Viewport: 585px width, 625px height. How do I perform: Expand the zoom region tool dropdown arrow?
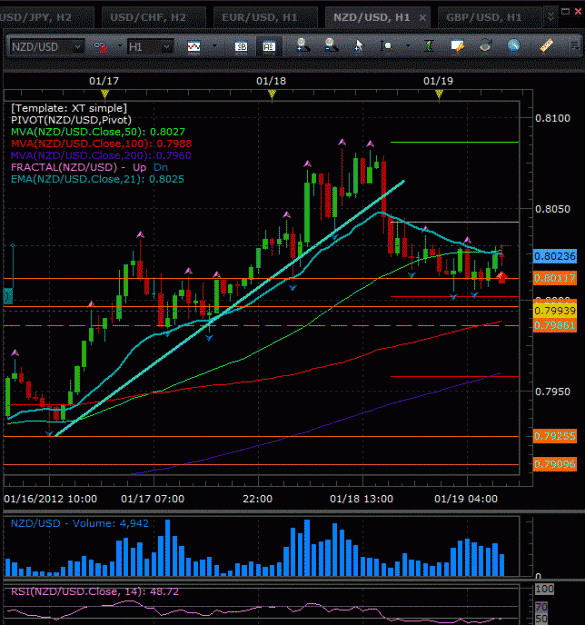(x=408, y=46)
